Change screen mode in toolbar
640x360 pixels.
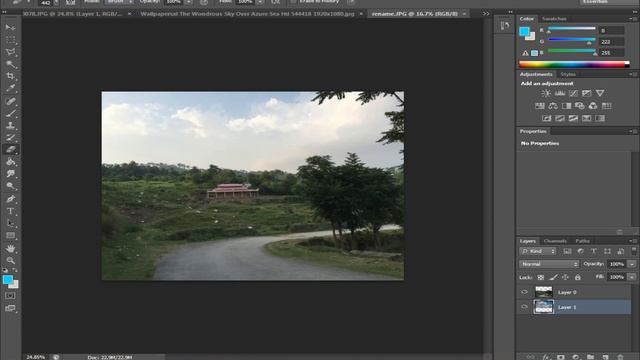click(10, 308)
